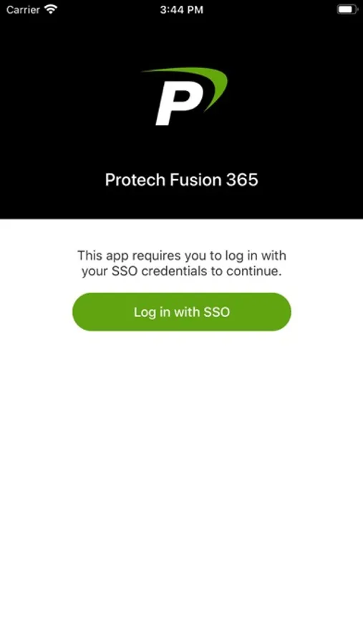Click the rounded left end of the green button
Viewport: 363px width, 644px height.
[82, 312]
